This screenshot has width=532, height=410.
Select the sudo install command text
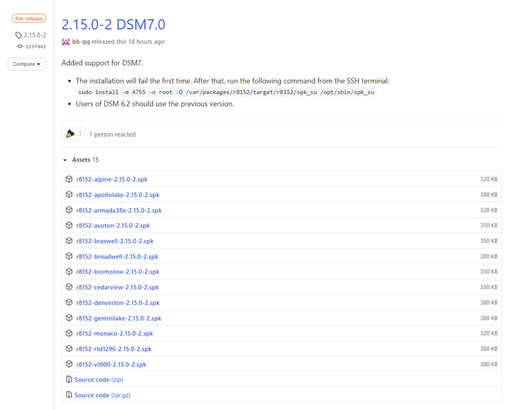(x=226, y=92)
